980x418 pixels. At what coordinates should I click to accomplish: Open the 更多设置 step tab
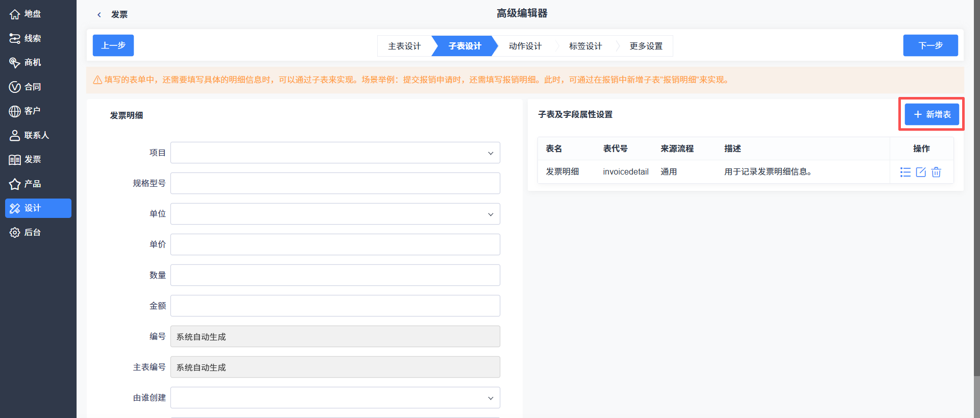pos(646,46)
